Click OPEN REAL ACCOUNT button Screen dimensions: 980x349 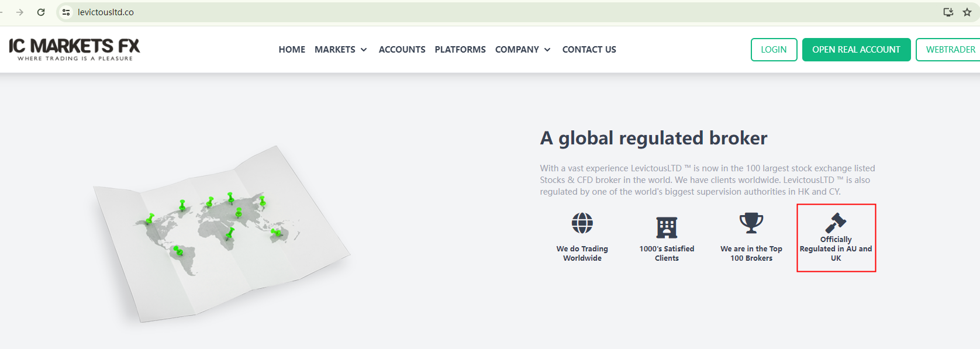coord(856,50)
